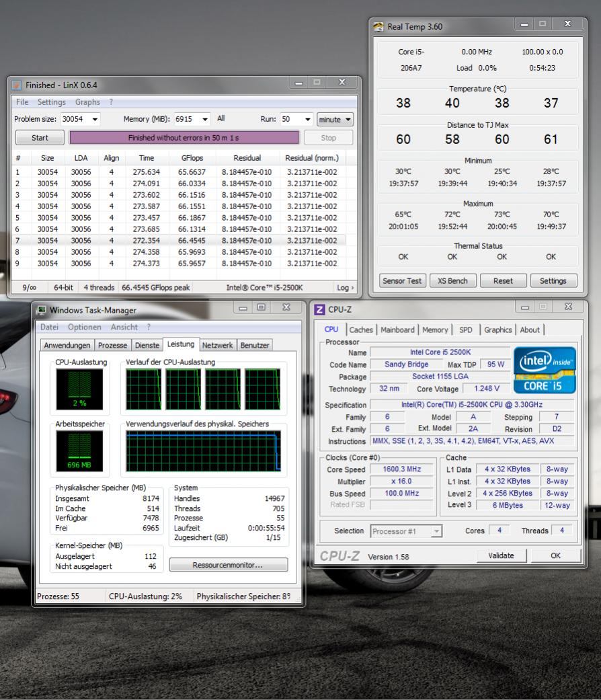Switch to the Caches tab in CPU-Z
Viewport: 601px width, 700px height.
point(361,330)
